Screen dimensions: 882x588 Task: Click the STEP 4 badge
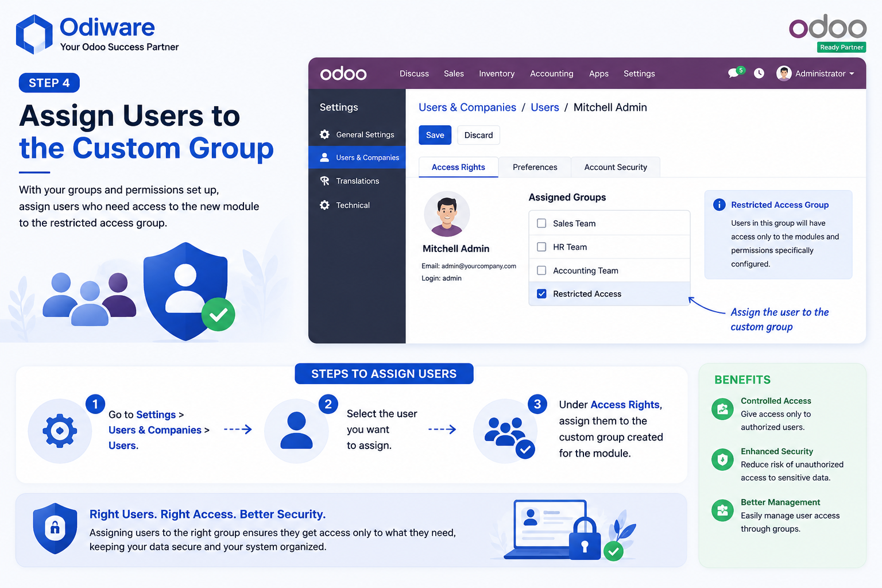point(49,83)
